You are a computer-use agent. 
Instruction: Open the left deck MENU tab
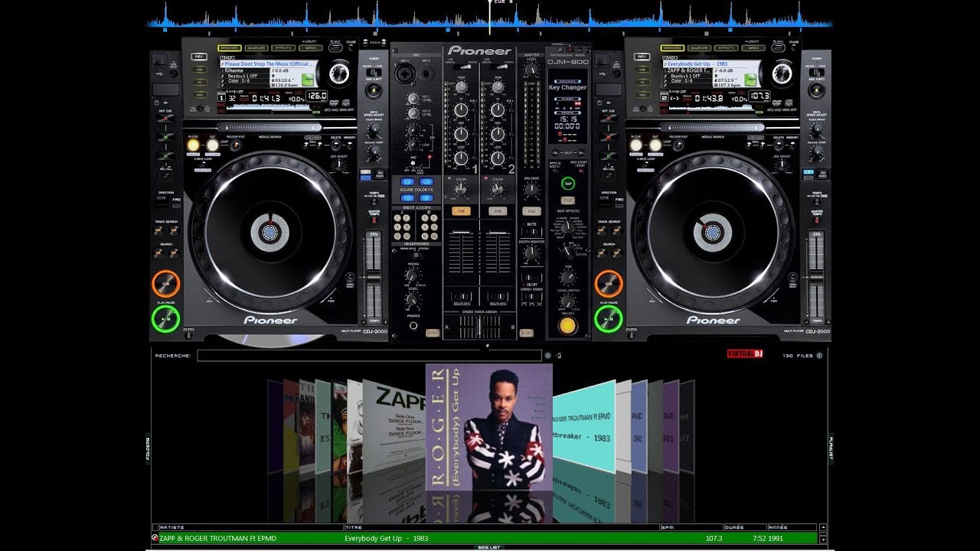click(310, 47)
